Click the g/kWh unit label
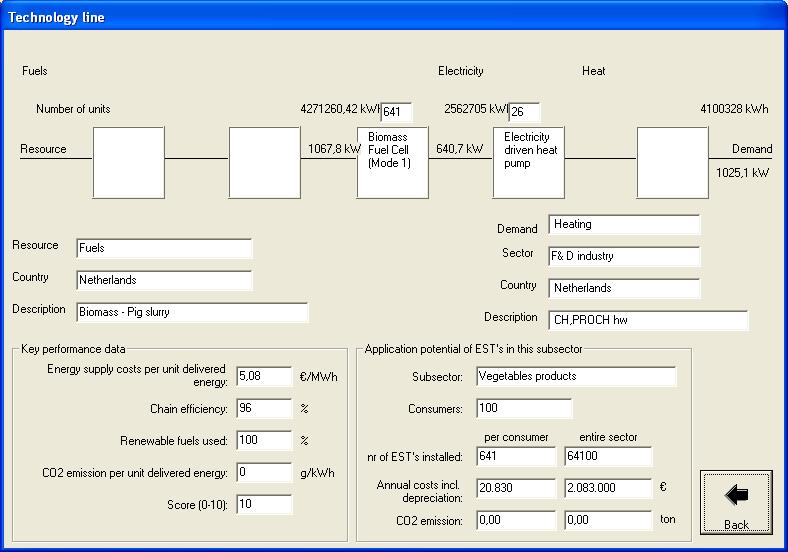Viewport: 788px width, 552px height. 317,473
